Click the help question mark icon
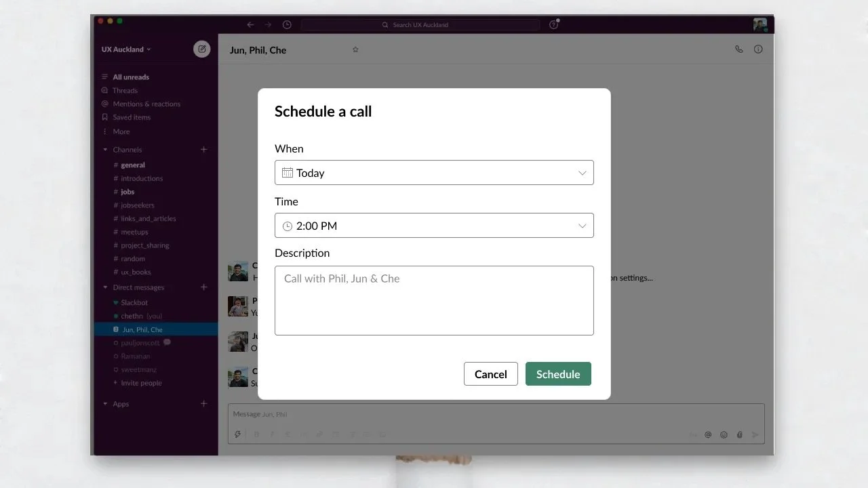Viewport: 868px width, 488px height. coord(553,24)
